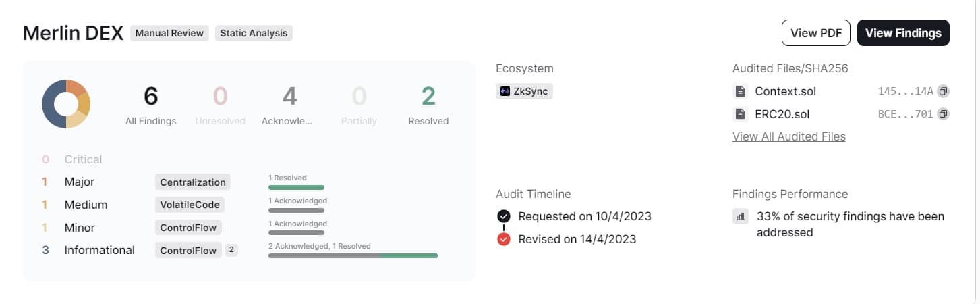Click the ZkSync logo icon

(x=505, y=91)
